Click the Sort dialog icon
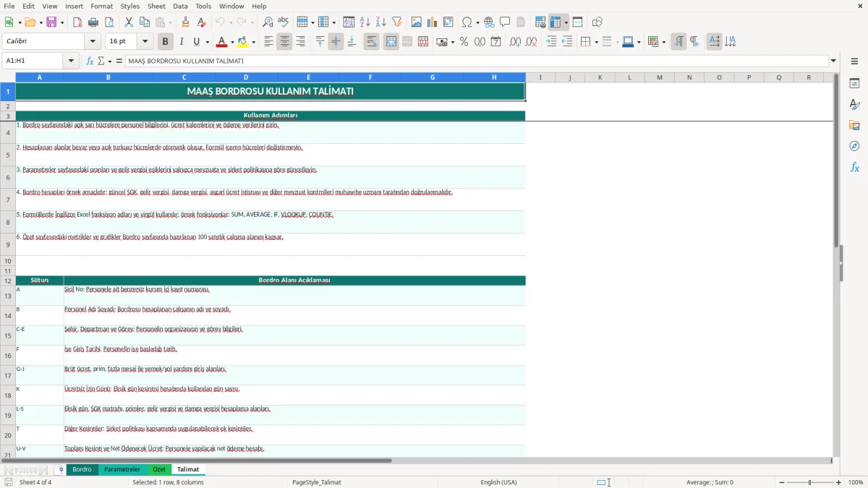This screenshot has width=868, height=488. point(349,22)
